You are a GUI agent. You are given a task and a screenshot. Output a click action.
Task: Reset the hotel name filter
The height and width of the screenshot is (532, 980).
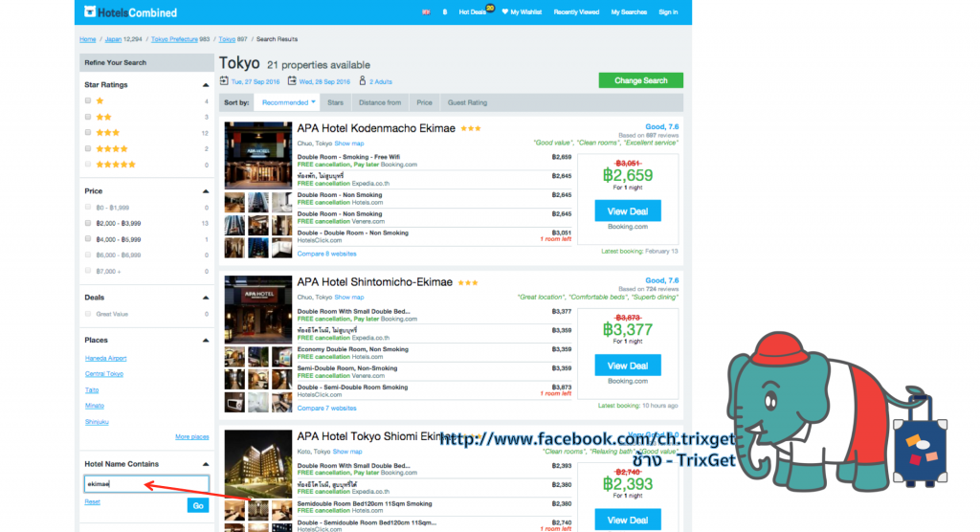pyautogui.click(x=93, y=502)
